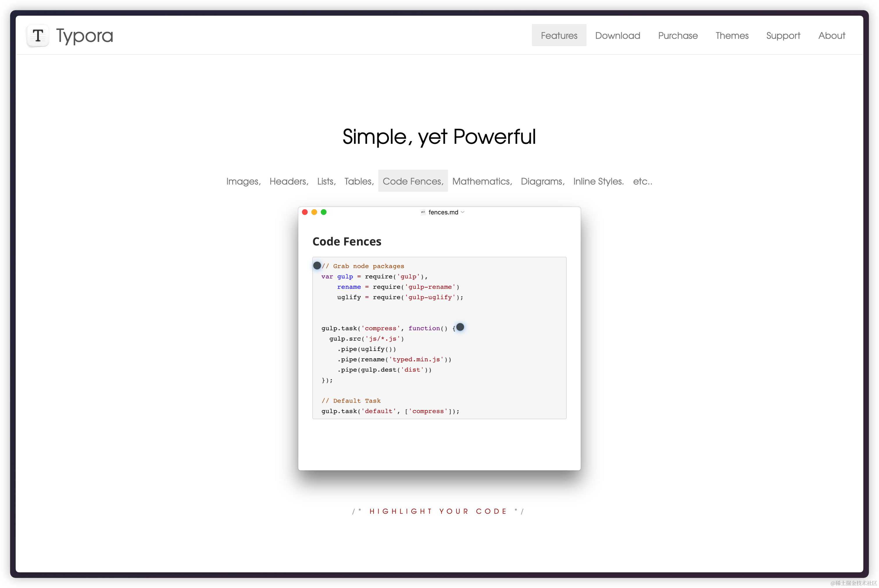The width and height of the screenshot is (879, 588).
Task: Switch to the Headers feature demo
Action: [x=289, y=181]
